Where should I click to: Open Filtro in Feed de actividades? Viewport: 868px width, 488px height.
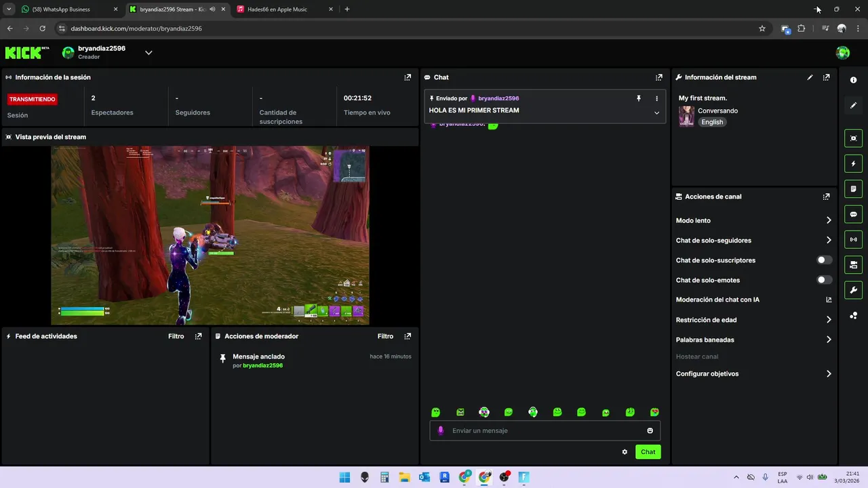tap(176, 336)
